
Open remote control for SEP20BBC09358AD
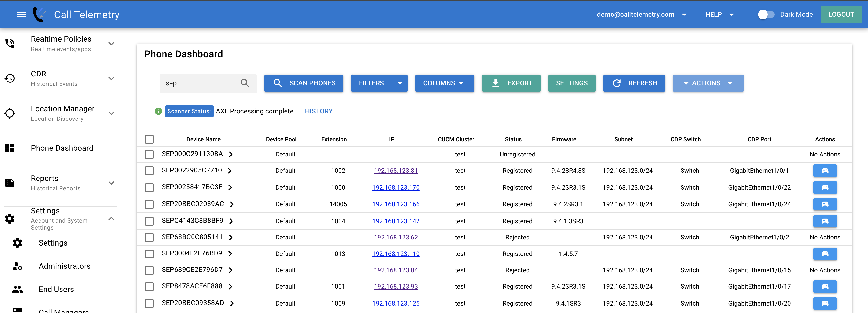[x=825, y=303]
